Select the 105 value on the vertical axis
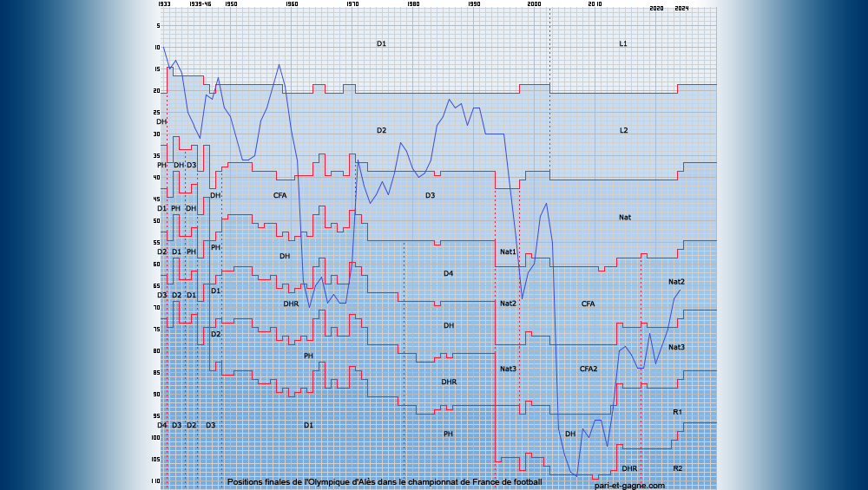 (x=155, y=459)
